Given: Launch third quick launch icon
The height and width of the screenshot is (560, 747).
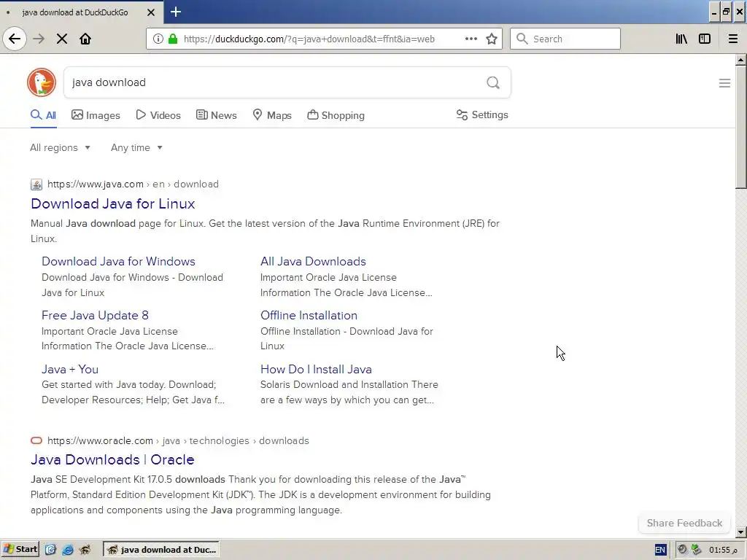Looking at the screenshot, I should (85, 550).
